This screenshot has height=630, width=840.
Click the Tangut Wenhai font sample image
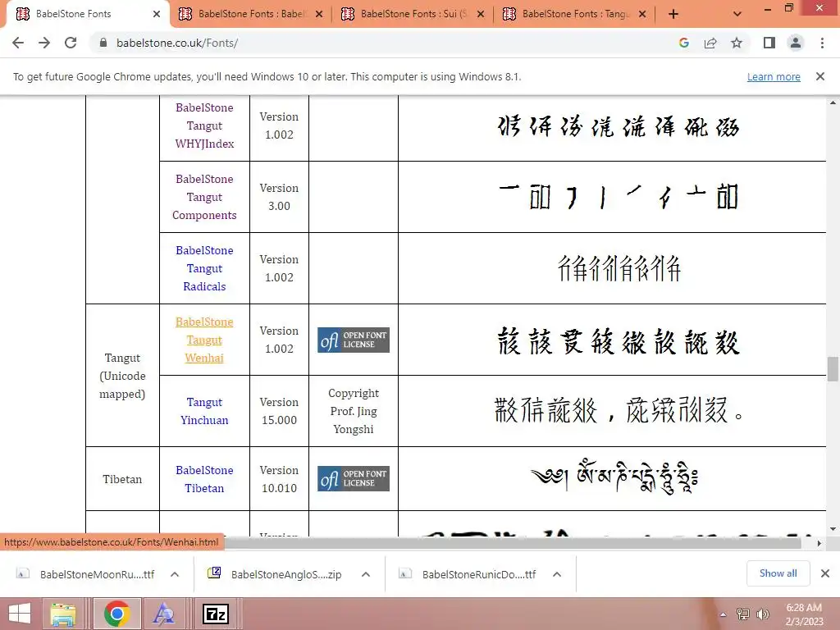(619, 341)
